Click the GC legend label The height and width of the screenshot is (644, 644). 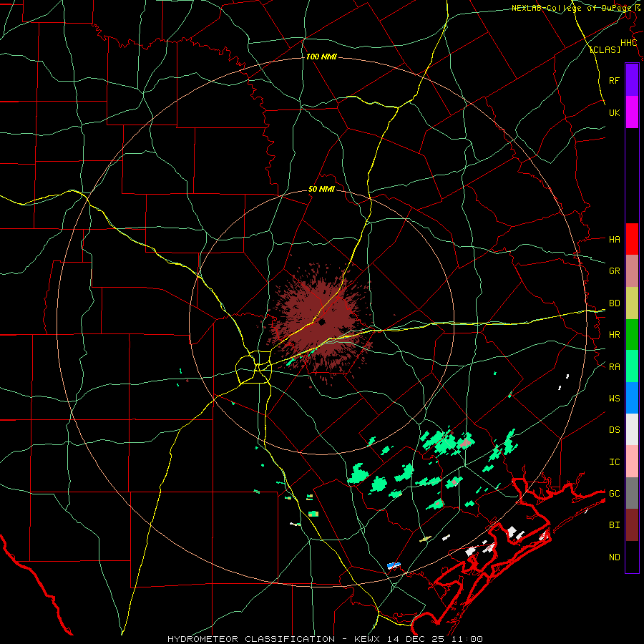pos(614,494)
